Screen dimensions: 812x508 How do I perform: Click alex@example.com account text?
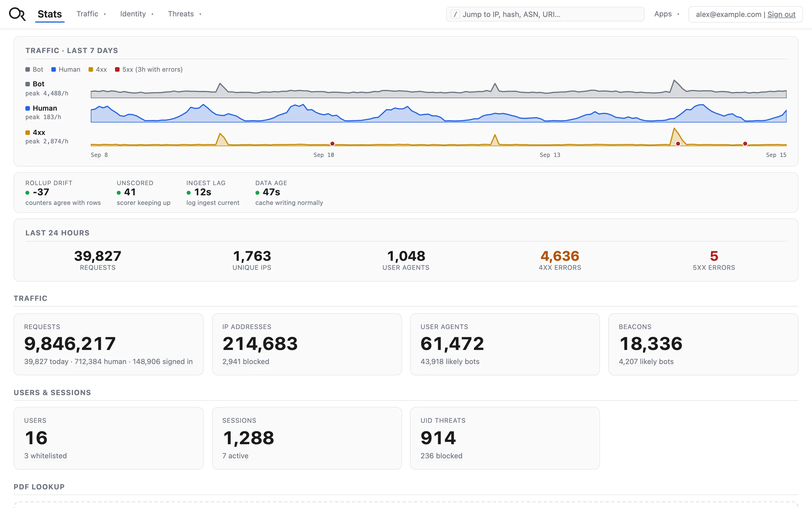[728, 14]
